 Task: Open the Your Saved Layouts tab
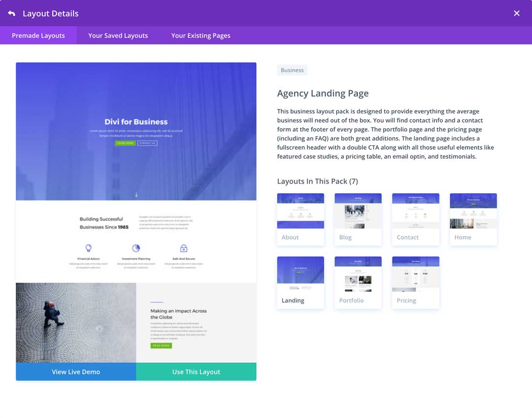click(118, 35)
